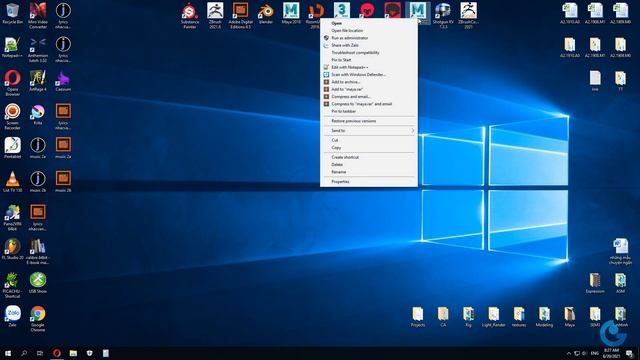Open File Explorer from the taskbar

point(73,353)
